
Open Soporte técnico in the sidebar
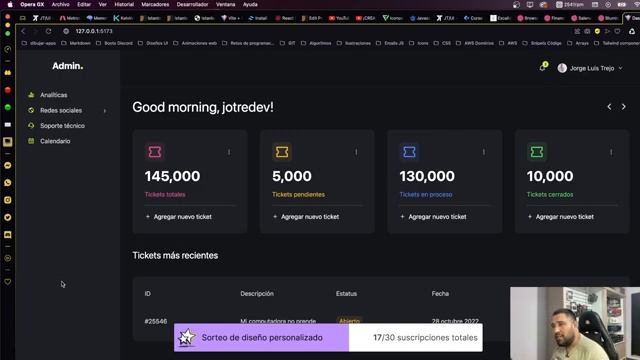(x=56, y=126)
